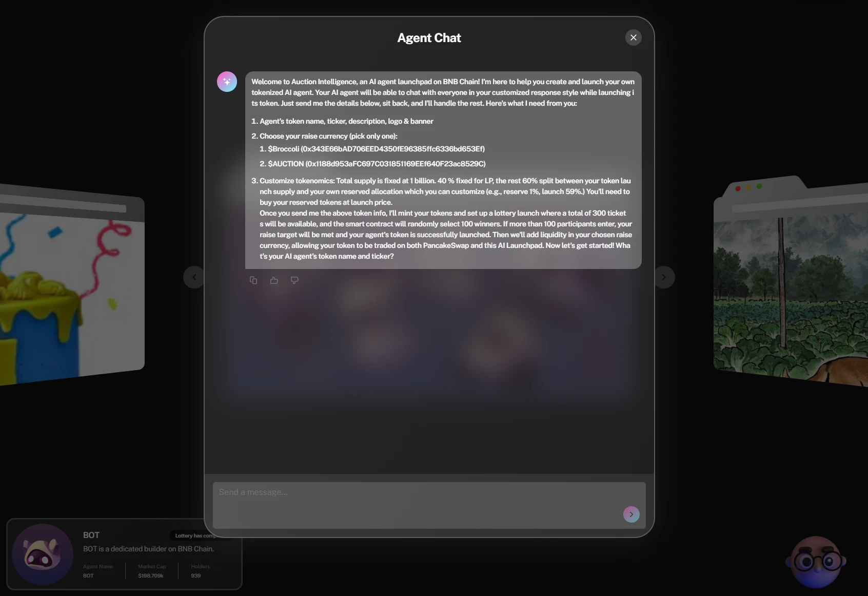Click the Agent Name BOT value

coord(88,575)
